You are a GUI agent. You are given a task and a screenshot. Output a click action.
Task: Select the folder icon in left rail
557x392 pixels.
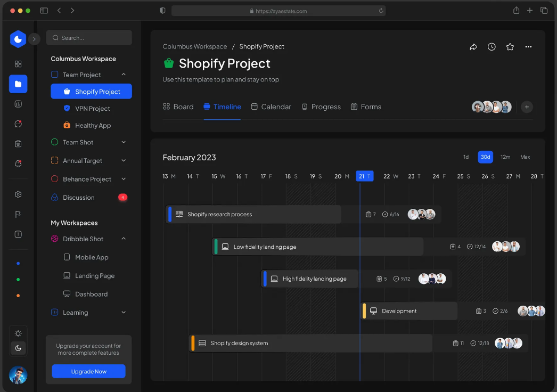pos(18,84)
